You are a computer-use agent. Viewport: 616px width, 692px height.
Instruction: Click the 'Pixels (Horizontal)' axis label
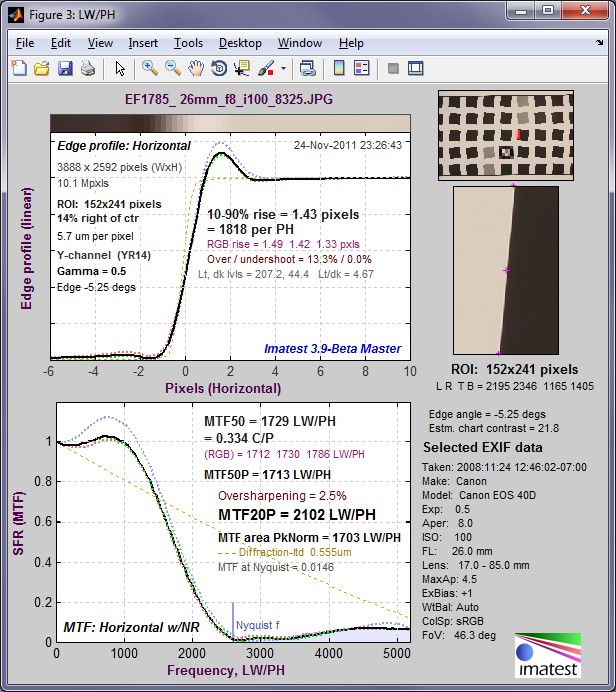point(223,388)
